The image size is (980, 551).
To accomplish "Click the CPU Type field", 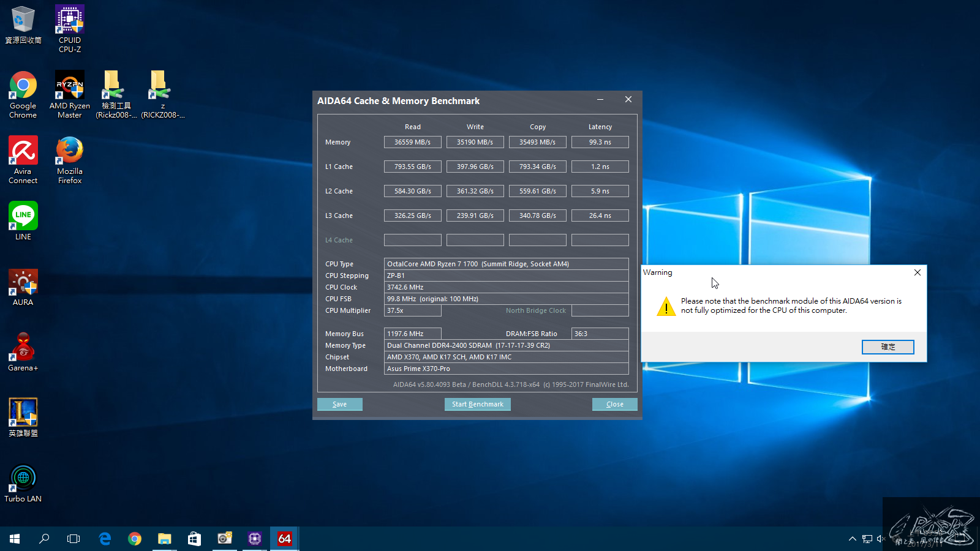I will (507, 264).
